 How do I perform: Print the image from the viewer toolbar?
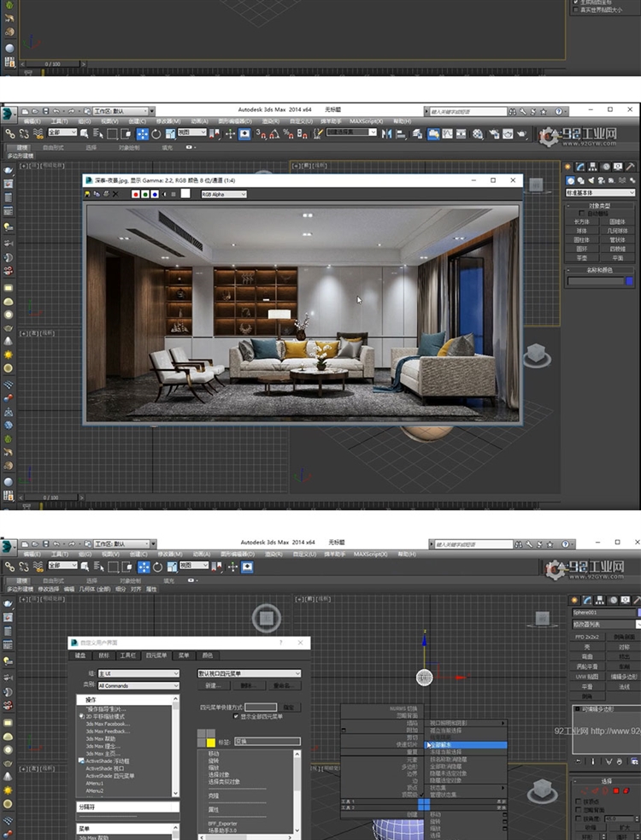[x=106, y=194]
